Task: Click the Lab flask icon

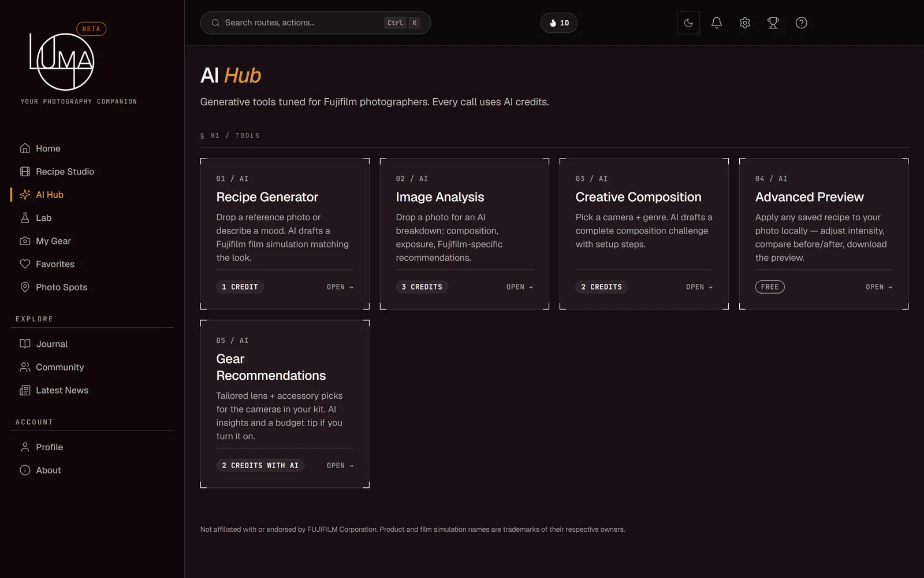Action: [x=25, y=218]
